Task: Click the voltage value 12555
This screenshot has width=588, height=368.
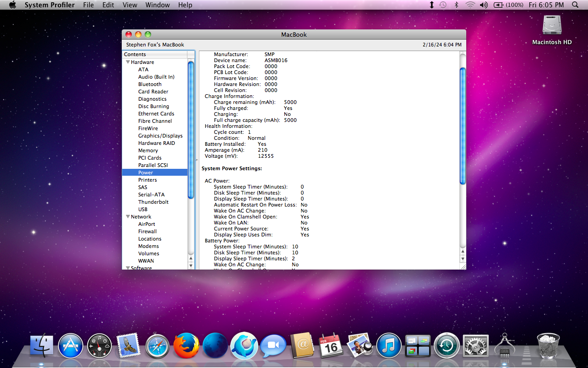Action: coord(266,156)
